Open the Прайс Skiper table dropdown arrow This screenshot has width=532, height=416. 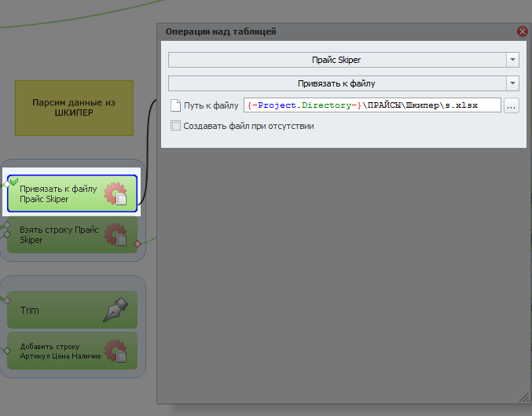click(x=512, y=60)
